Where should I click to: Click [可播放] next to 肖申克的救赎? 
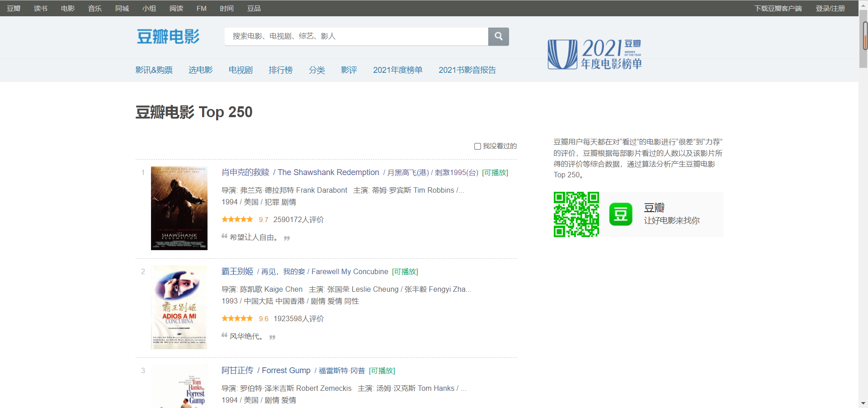(495, 173)
